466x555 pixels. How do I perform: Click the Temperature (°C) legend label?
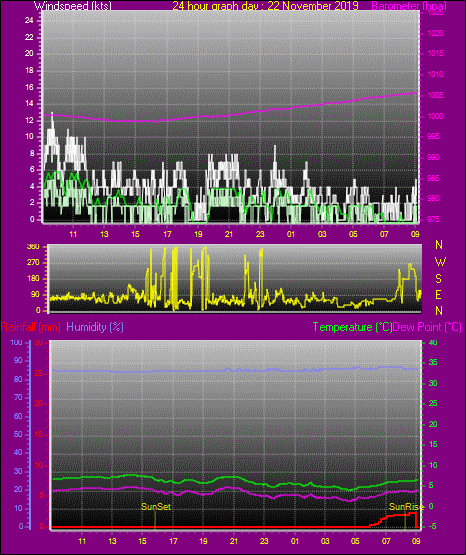click(352, 327)
